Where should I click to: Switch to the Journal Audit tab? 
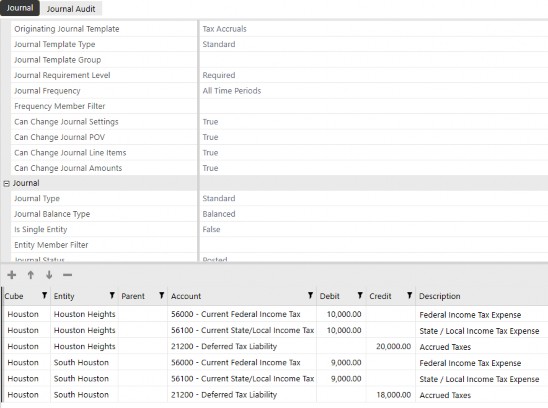coord(71,9)
